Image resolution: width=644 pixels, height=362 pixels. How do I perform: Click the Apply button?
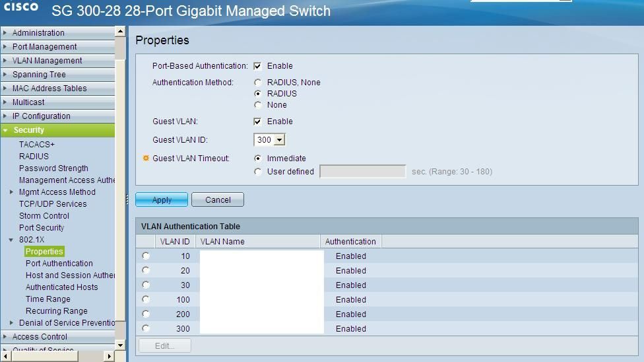[162, 200]
